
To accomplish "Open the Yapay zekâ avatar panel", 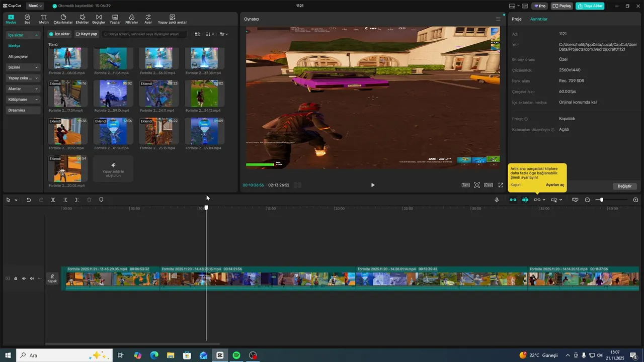I will click(172, 19).
